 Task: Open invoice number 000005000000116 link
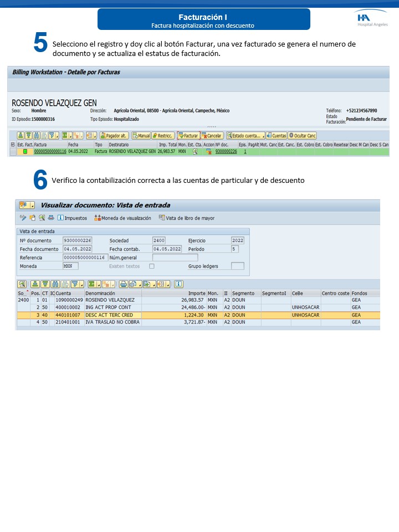pyautogui.click(x=50, y=151)
